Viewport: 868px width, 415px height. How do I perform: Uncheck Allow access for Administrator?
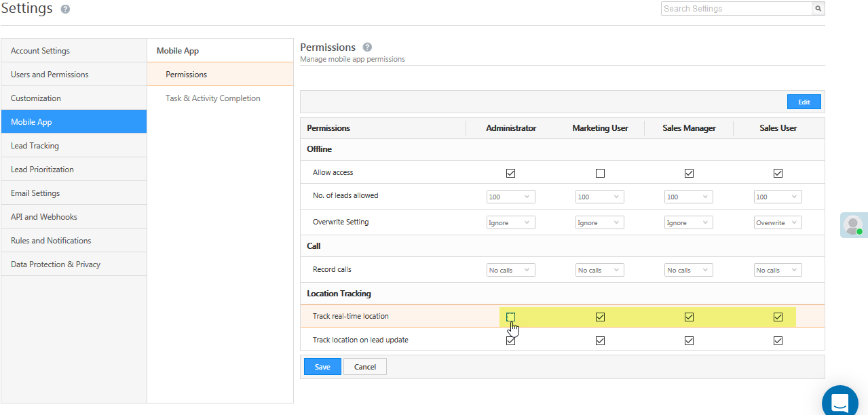pyautogui.click(x=511, y=173)
